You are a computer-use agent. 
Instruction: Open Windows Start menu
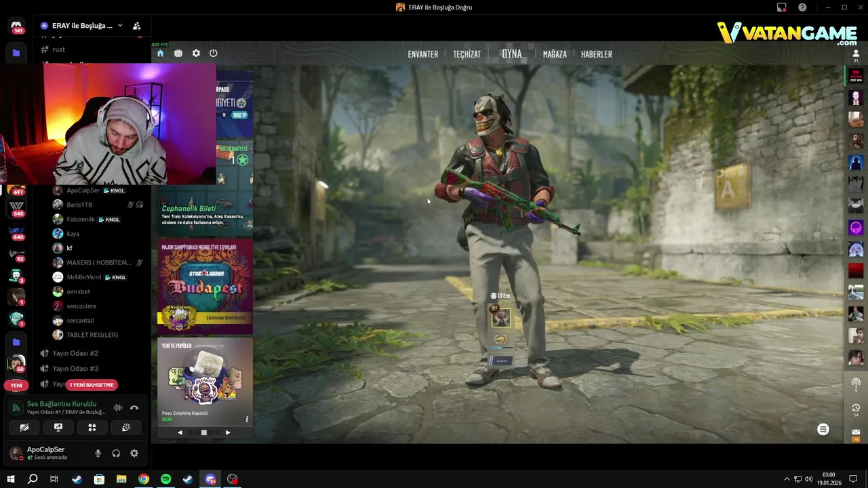[10, 479]
